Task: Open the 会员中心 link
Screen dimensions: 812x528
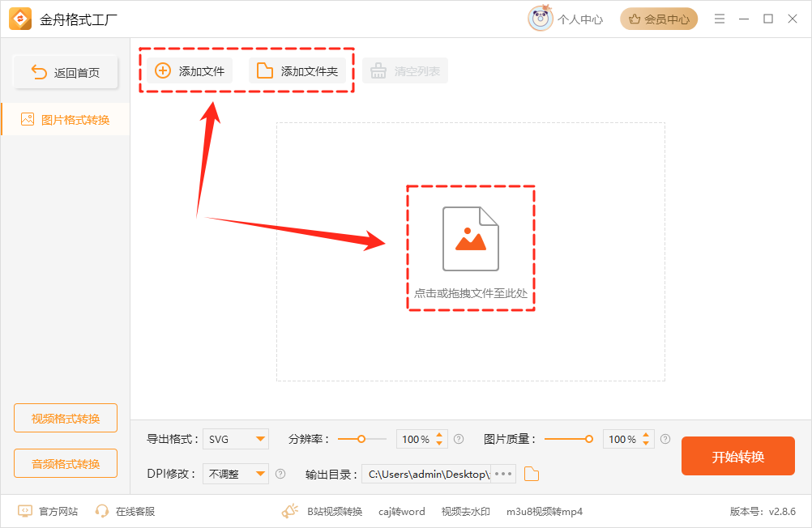Action: (x=658, y=18)
